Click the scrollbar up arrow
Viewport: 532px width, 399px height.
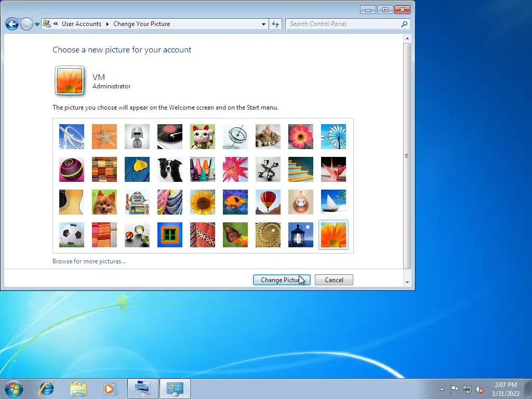pos(407,38)
